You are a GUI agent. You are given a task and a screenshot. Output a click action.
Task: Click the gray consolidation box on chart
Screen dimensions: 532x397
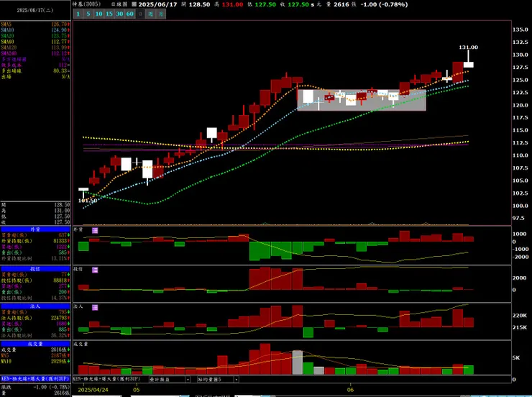coord(362,101)
